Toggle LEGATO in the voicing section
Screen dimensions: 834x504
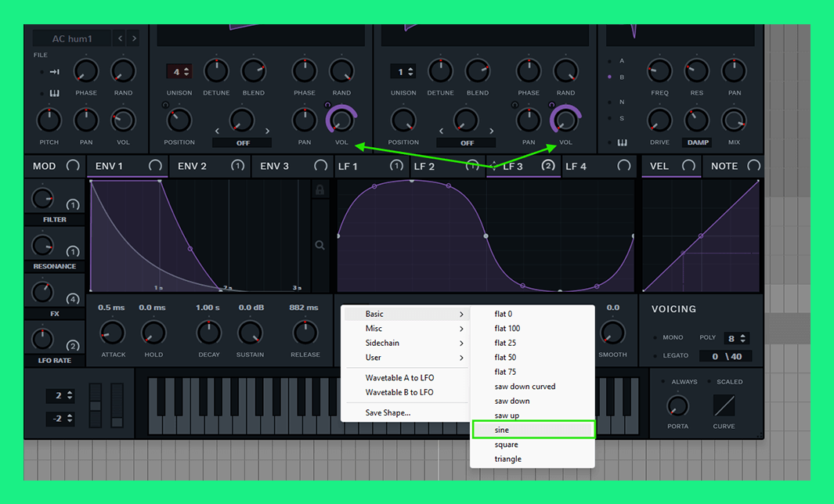pos(656,356)
